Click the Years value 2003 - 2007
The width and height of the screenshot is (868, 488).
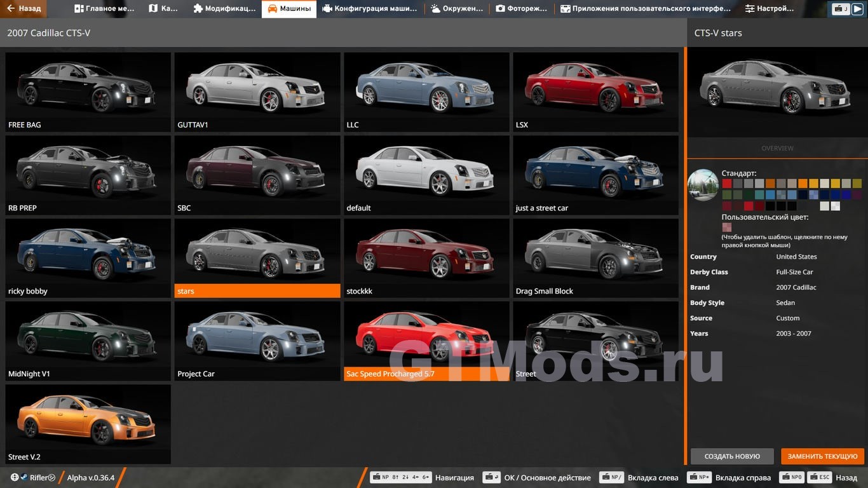point(794,333)
